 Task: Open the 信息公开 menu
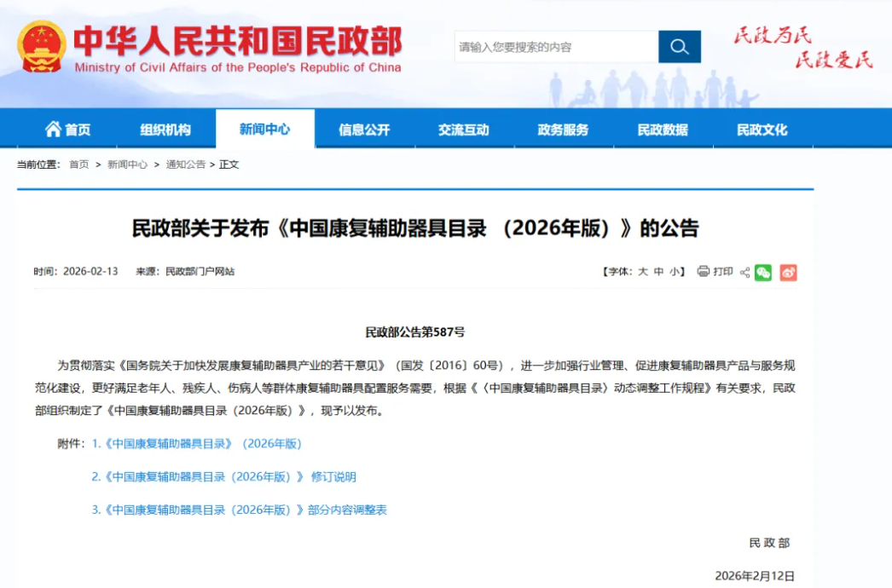368,129
